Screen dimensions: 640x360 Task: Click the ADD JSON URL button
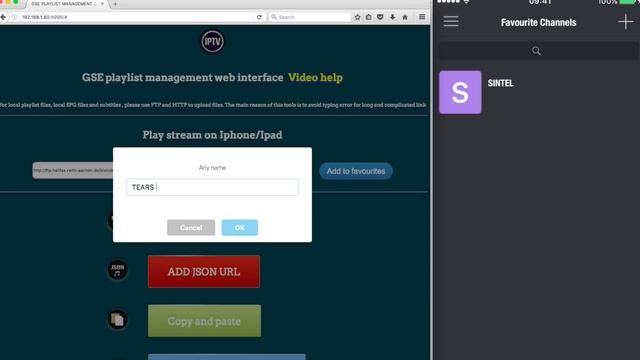pyautogui.click(x=204, y=272)
